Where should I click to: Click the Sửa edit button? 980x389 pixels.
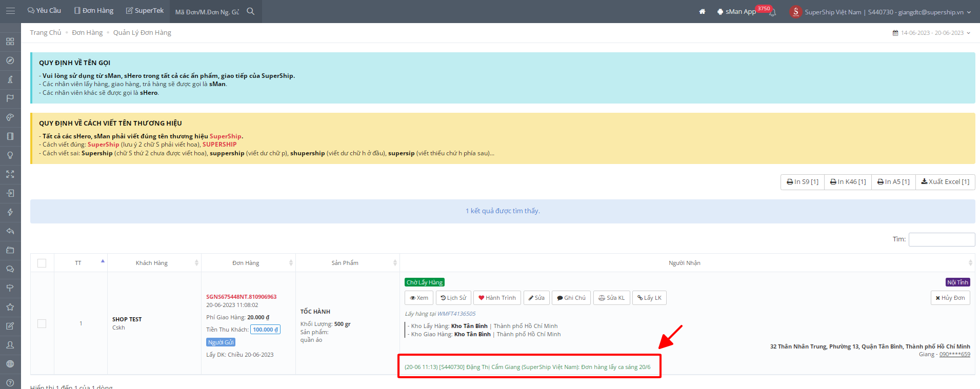(536, 298)
